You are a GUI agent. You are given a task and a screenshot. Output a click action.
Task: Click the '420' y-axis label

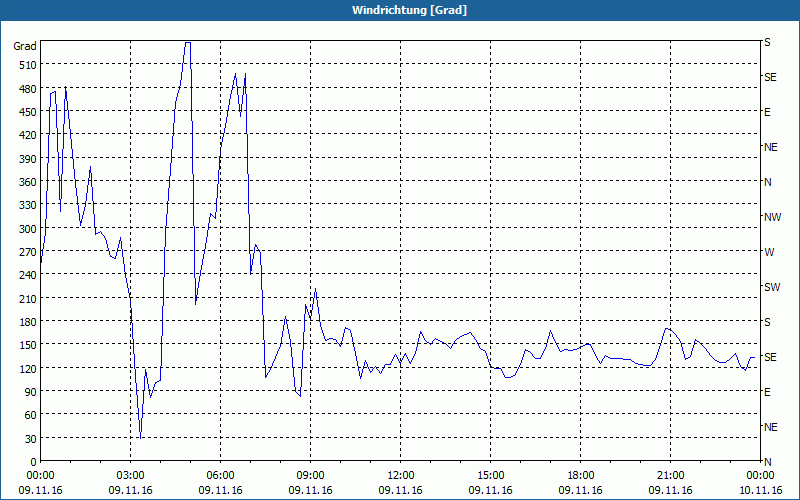(28, 135)
